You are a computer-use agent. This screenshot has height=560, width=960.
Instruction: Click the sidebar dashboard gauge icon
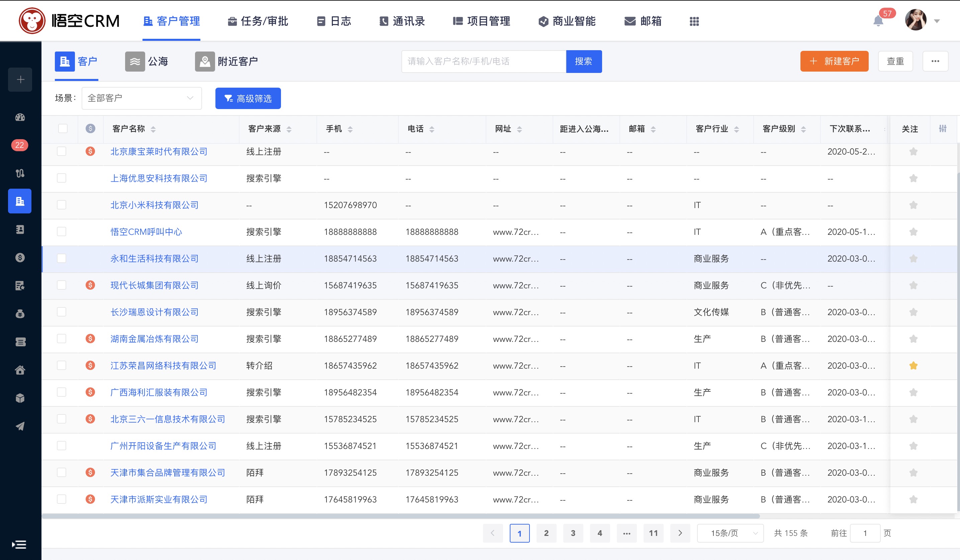tap(20, 117)
